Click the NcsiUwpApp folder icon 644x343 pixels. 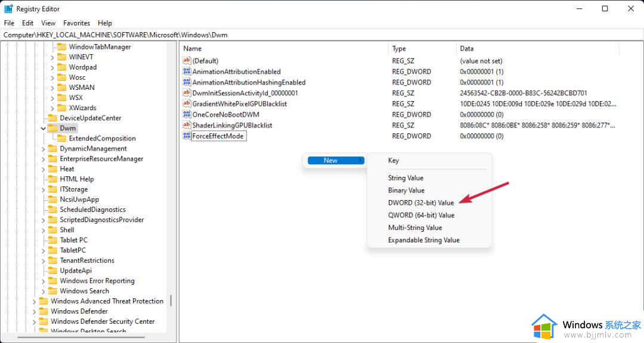(x=52, y=199)
